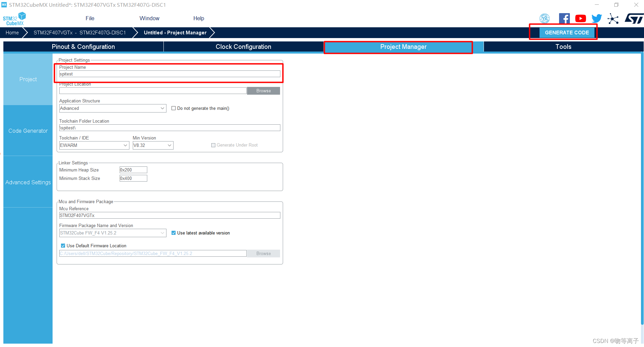Viewport: 644px width, 347px height.
Task: Select the Project Manager tab
Action: tap(403, 46)
